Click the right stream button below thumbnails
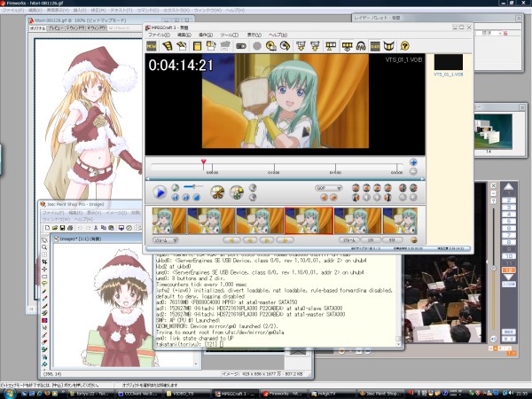 tap(348, 240)
